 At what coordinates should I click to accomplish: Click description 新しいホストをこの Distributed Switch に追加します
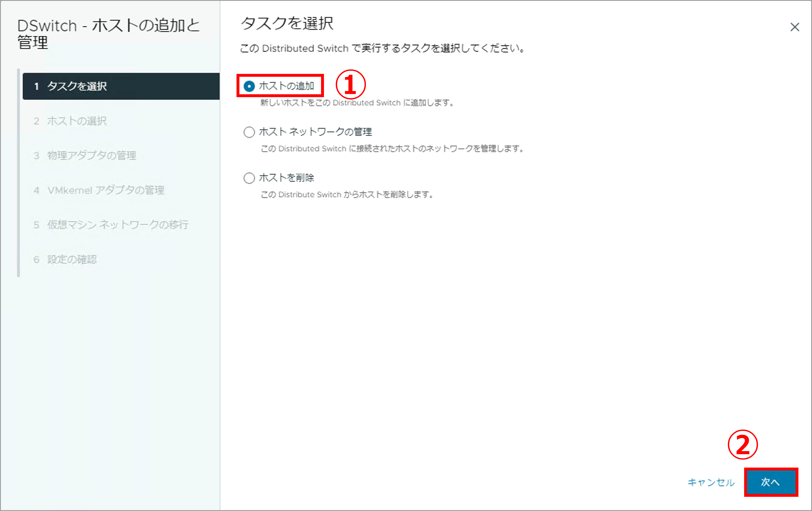click(357, 103)
